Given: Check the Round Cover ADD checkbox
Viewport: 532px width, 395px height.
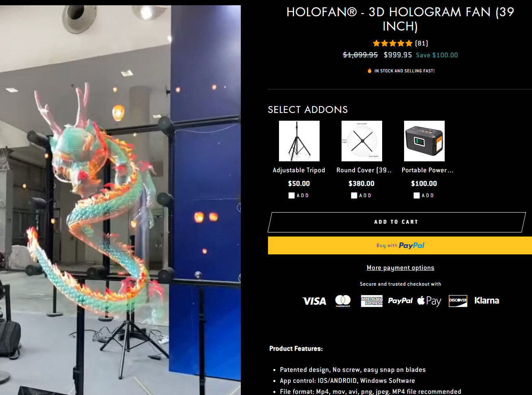Looking at the screenshot, I should (x=354, y=195).
